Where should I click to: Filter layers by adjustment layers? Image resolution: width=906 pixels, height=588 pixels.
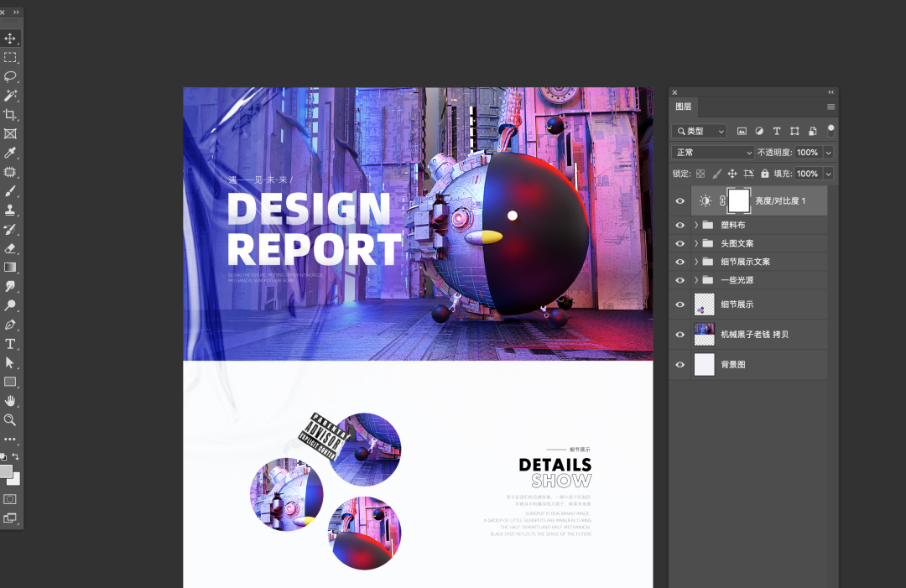[x=759, y=131]
